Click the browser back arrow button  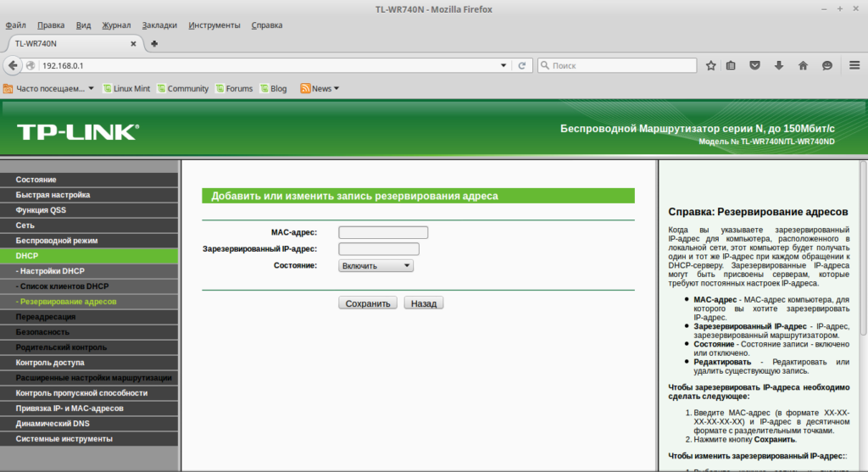pyautogui.click(x=13, y=65)
